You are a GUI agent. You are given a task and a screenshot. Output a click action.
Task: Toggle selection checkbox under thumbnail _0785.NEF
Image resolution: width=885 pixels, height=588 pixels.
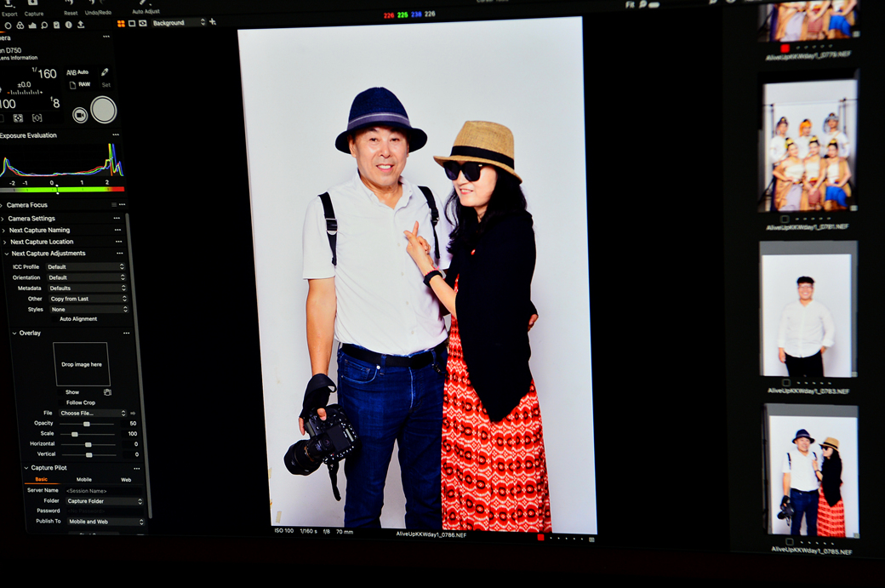coord(789,542)
